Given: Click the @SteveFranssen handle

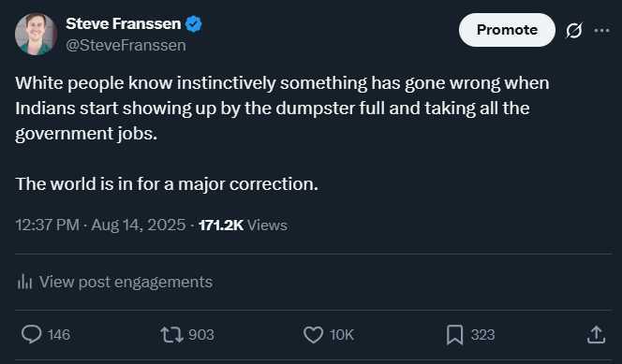Looking at the screenshot, I should click(x=126, y=45).
